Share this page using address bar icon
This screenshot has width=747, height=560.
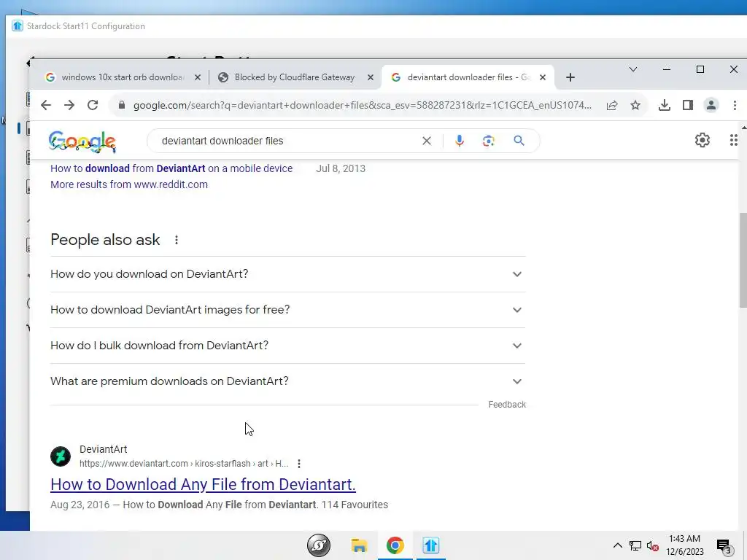(612, 105)
